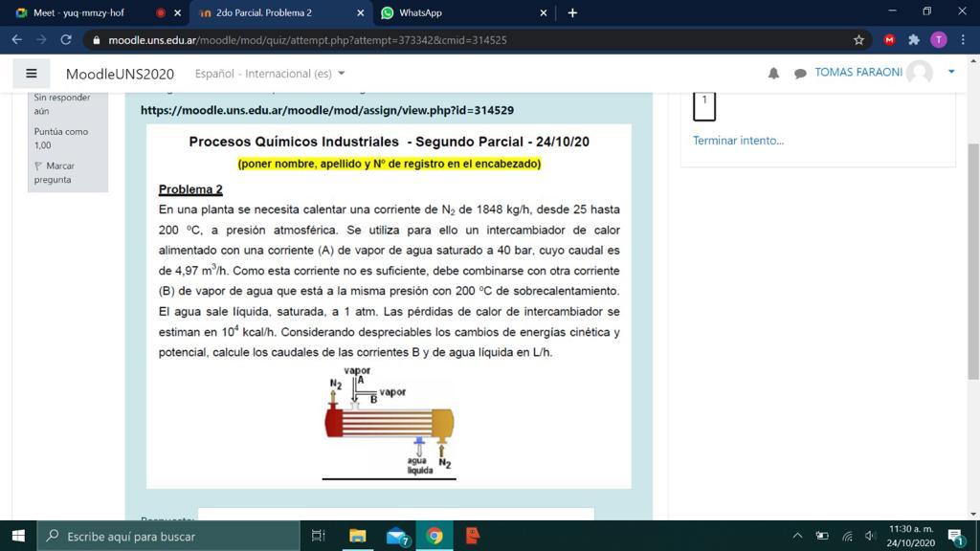This screenshot has height=551, width=980.
Task: Open File Explorer from the taskbar
Action: [x=358, y=536]
